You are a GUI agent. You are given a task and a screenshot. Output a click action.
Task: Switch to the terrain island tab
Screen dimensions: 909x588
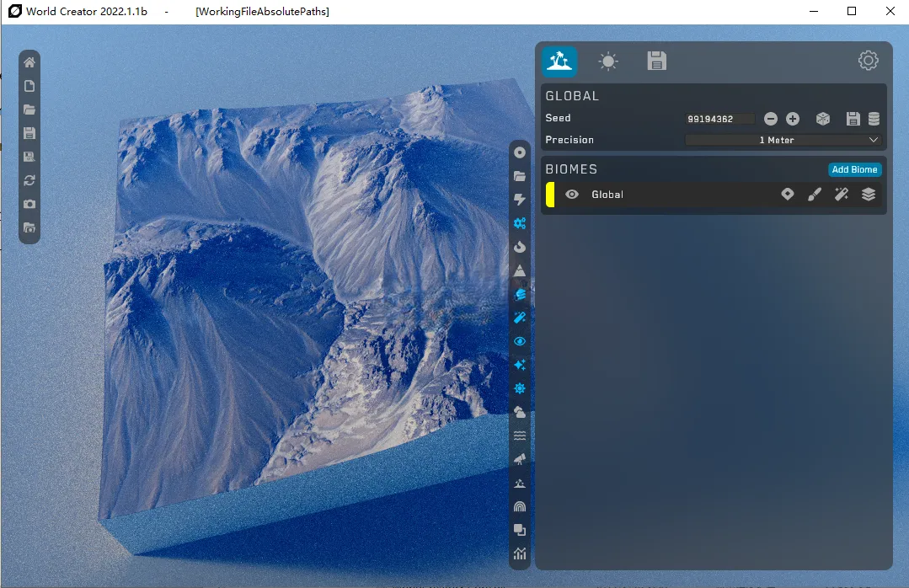tap(559, 61)
